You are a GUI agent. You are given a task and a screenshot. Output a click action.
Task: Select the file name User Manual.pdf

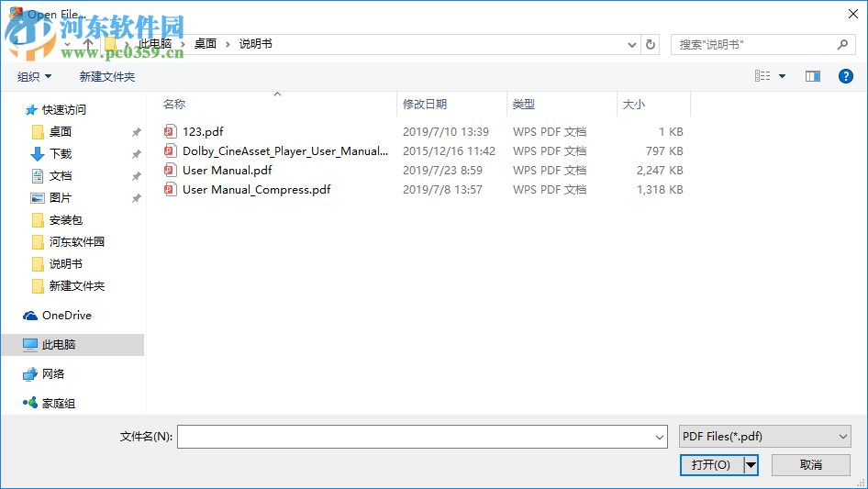pos(228,170)
